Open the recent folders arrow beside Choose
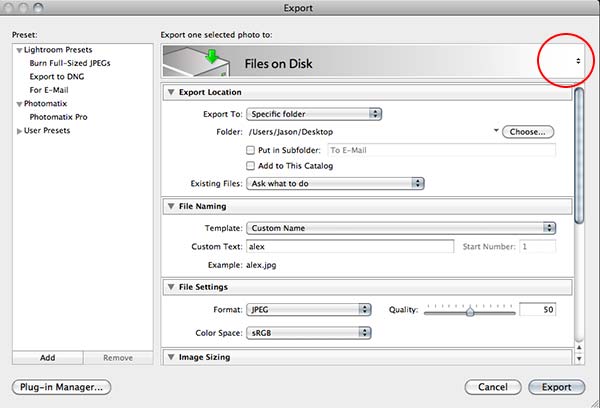Image resolution: width=600 pixels, height=408 pixels. 496,131
